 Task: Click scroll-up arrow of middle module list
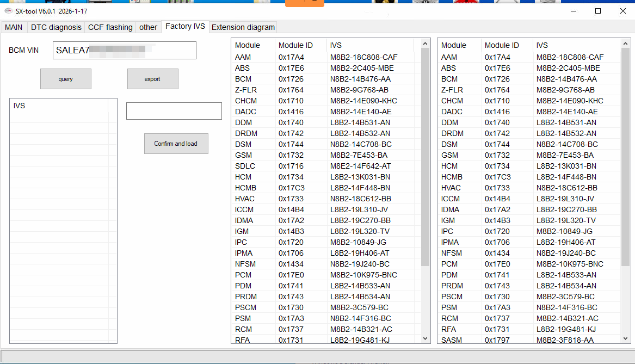(x=426, y=44)
